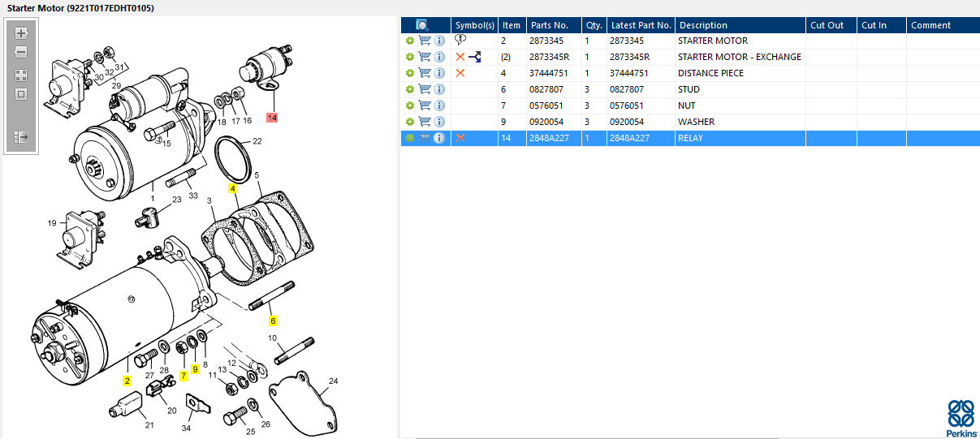Add WASHER 0920054 to cart
The width and height of the screenshot is (980, 439).
pos(425,122)
